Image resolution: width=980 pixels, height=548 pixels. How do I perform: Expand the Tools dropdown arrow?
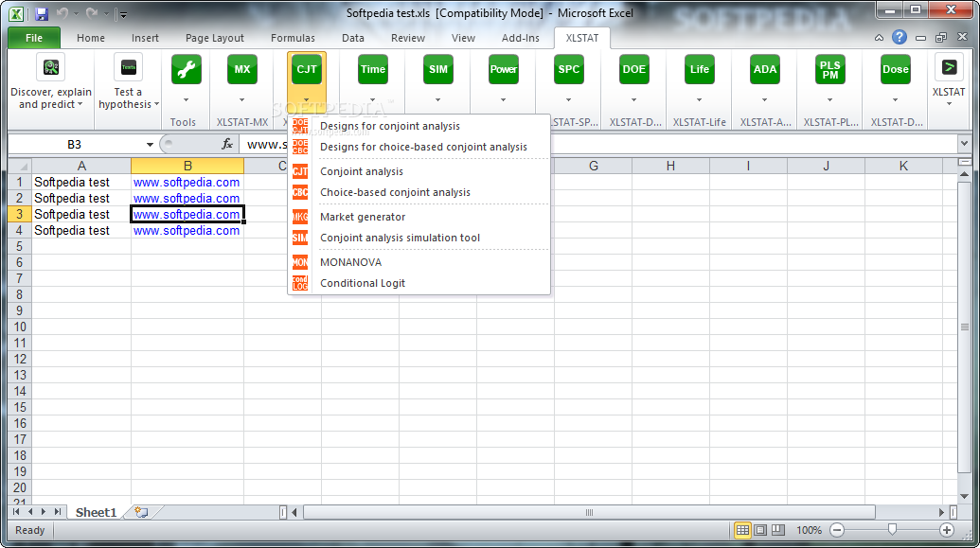[x=187, y=100]
